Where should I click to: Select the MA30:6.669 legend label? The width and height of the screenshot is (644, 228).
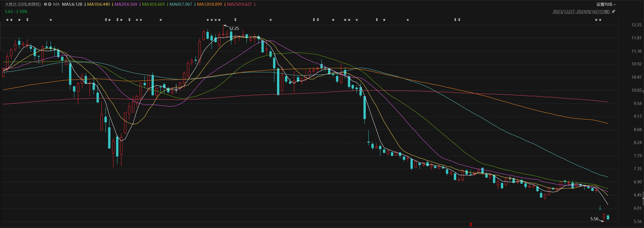click(153, 4)
